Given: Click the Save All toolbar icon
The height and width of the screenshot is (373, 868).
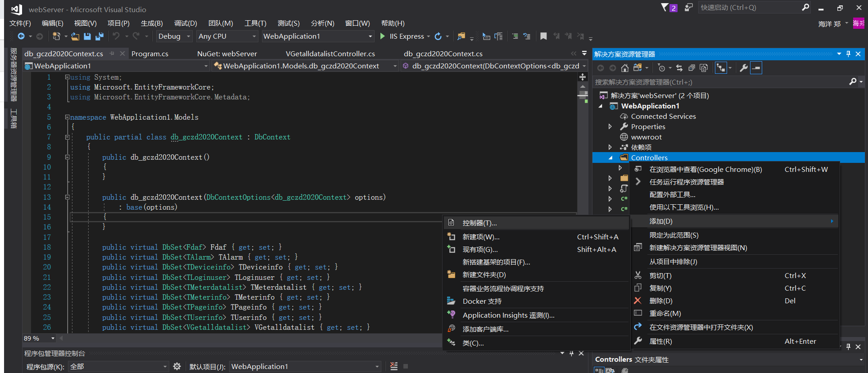Looking at the screenshot, I should coord(99,36).
